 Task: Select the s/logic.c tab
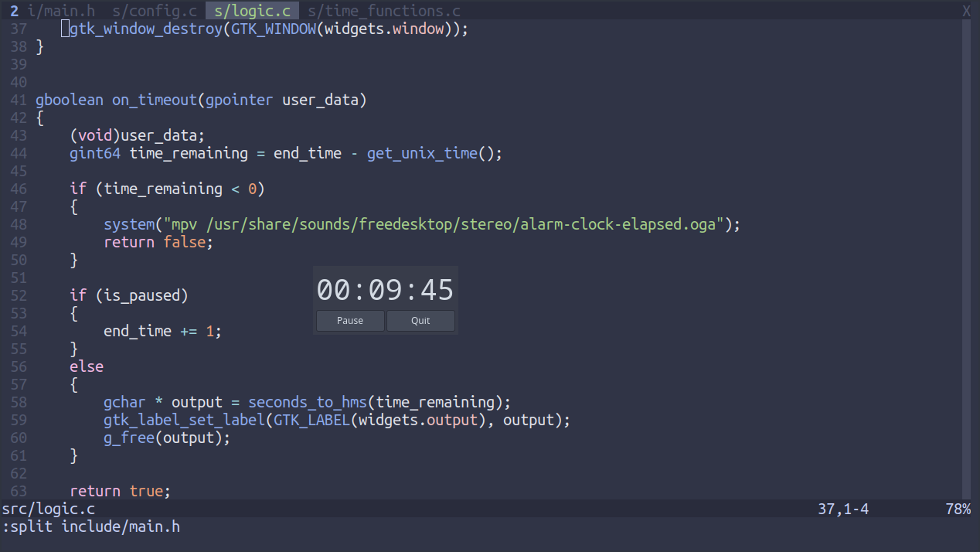(253, 11)
